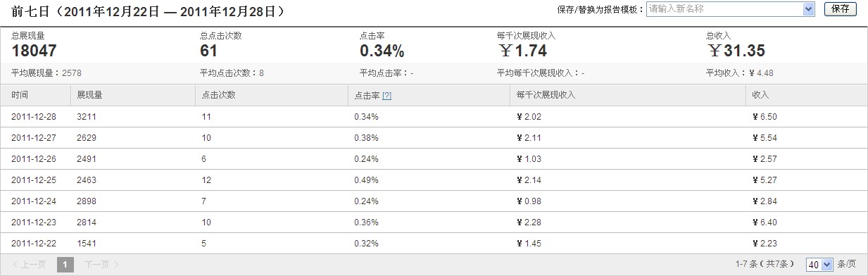868x276 pixels.
Task: Click the 总收入 ¥31.35 summary value
Action: [736, 51]
